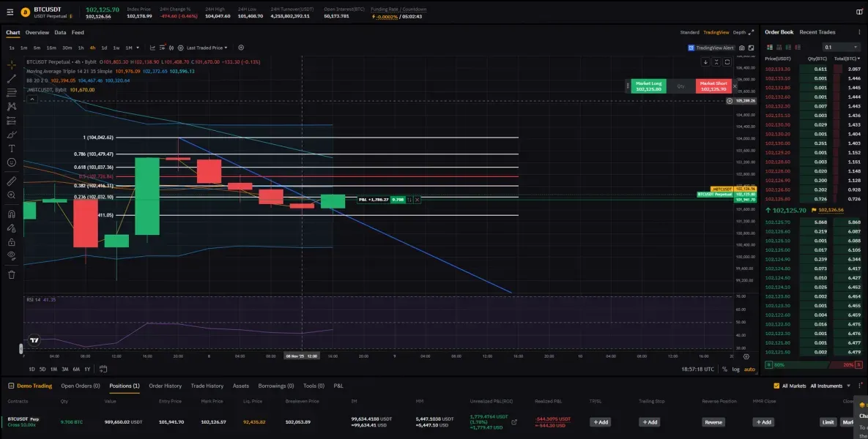Open the position forecasting tool group

pyautogui.click(x=12, y=121)
